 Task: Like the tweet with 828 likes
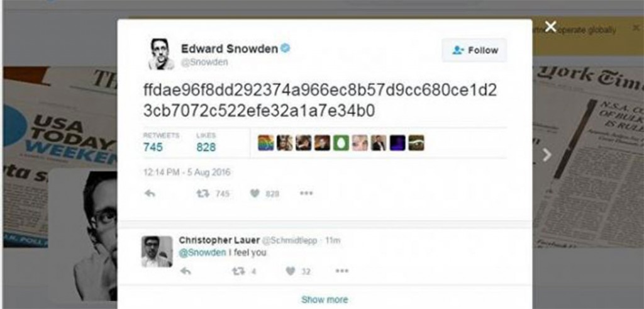255,193
